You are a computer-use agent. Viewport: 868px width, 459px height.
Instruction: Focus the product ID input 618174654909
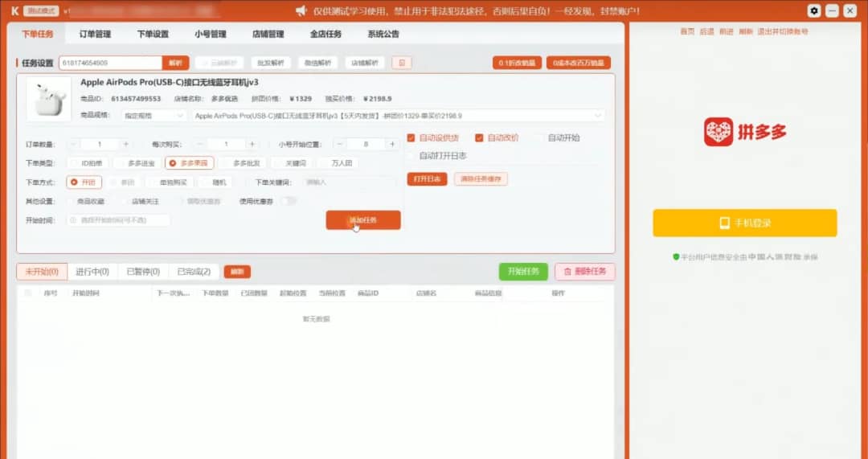(111, 63)
